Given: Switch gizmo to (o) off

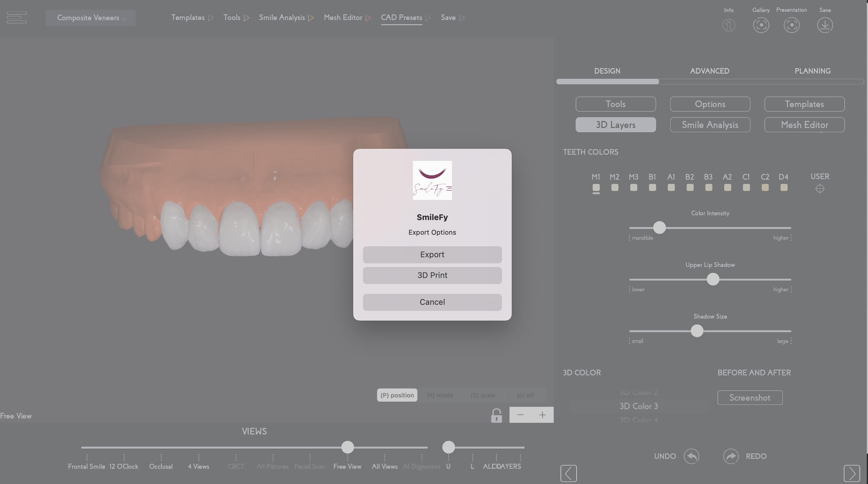Looking at the screenshot, I should tap(525, 395).
